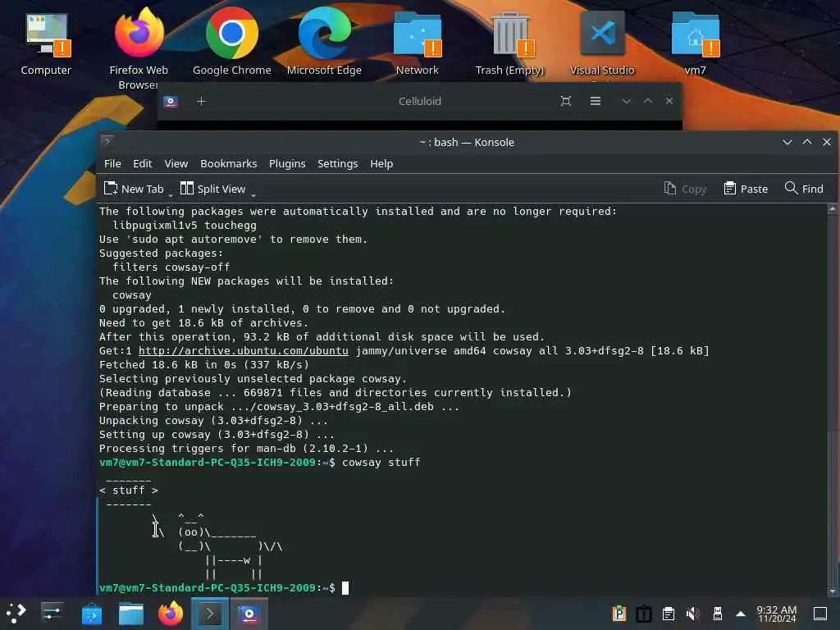
Task: Maximize the Celluloid window
Action: coord(648,101)
